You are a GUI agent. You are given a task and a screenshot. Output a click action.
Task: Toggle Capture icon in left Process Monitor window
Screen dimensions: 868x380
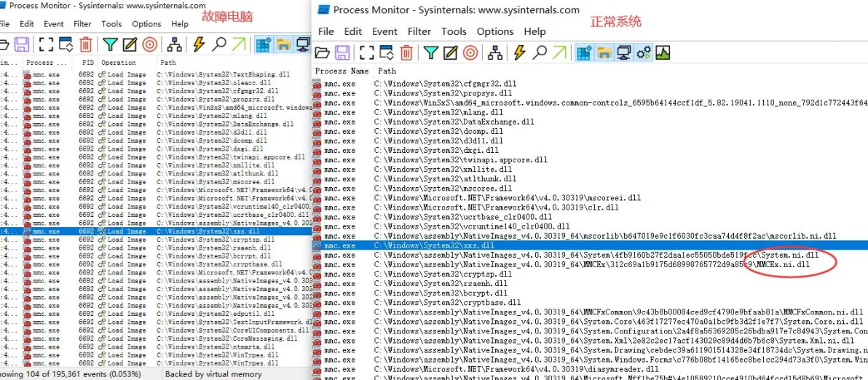click(x=46, y=44)
